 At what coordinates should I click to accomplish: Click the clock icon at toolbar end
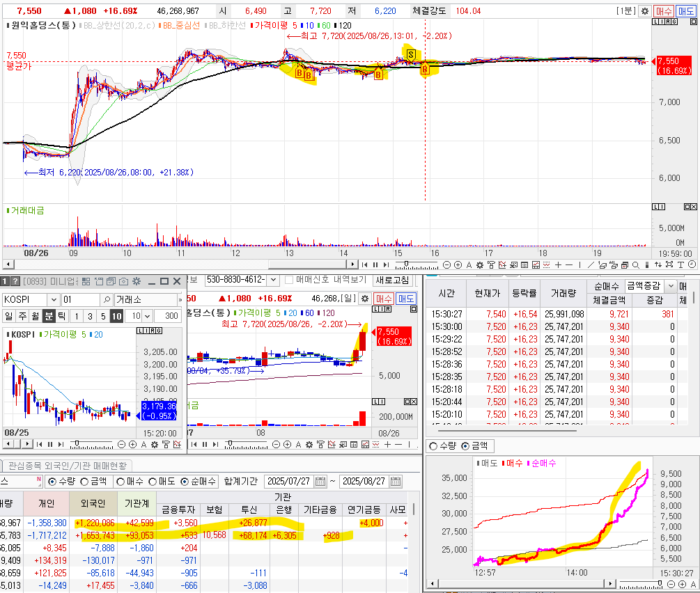pyautogui.click(x=692, y=264)
